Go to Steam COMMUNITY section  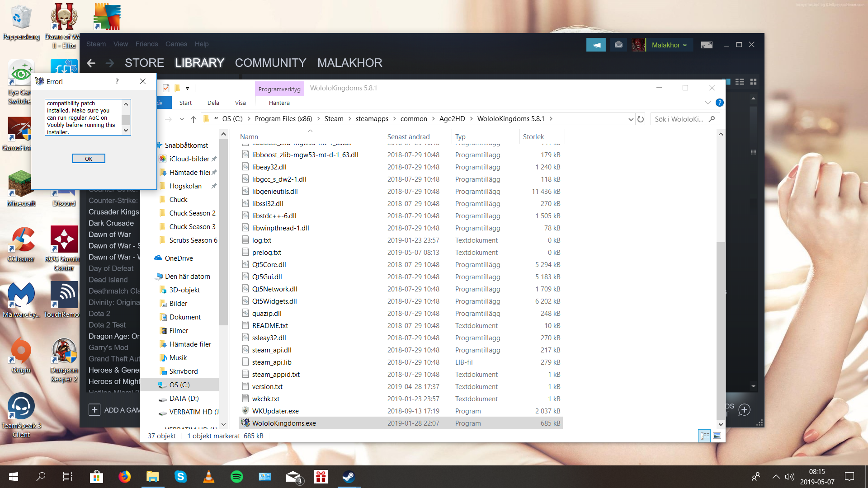270,63
